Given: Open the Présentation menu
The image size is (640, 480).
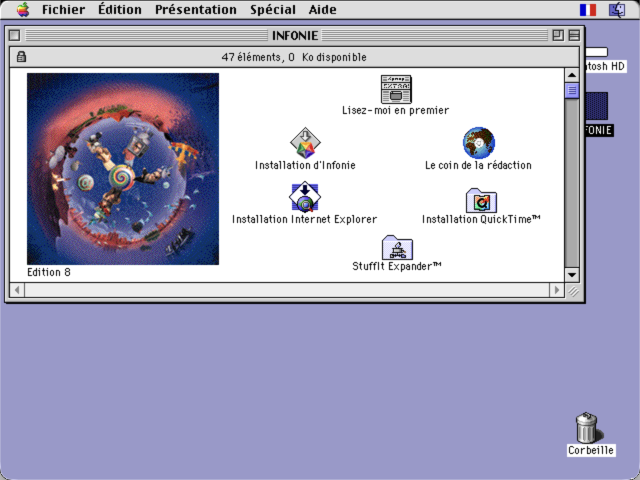Looking at the screenshot, I should coord(196,9).
